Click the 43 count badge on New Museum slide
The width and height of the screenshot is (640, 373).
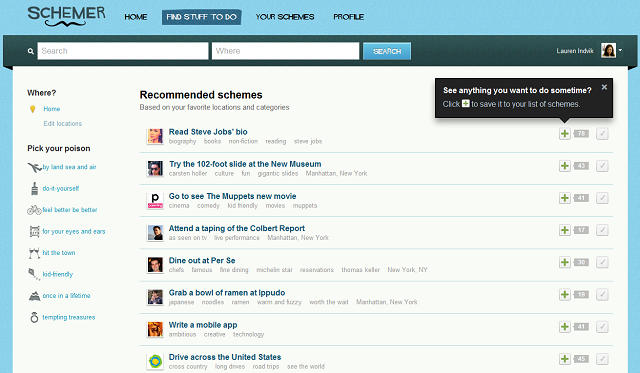(x=581, y=166)
